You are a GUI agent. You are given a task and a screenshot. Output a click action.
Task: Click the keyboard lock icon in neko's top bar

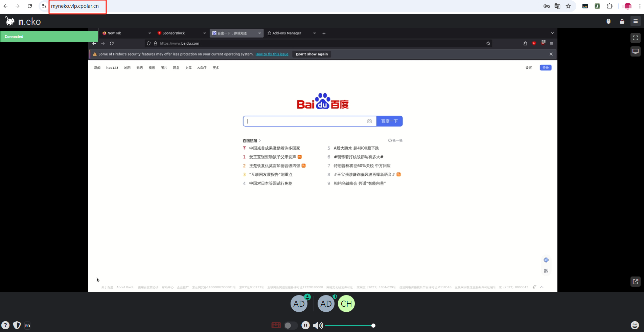[x=622, y=21]
